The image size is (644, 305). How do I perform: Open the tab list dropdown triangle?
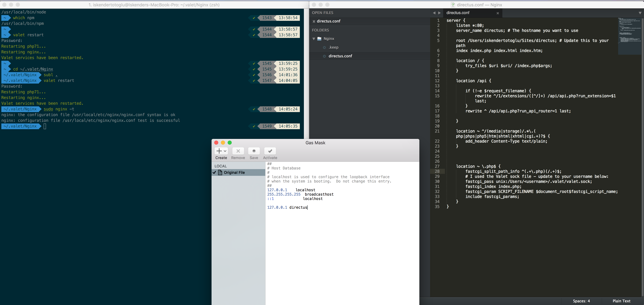point(640,13)
